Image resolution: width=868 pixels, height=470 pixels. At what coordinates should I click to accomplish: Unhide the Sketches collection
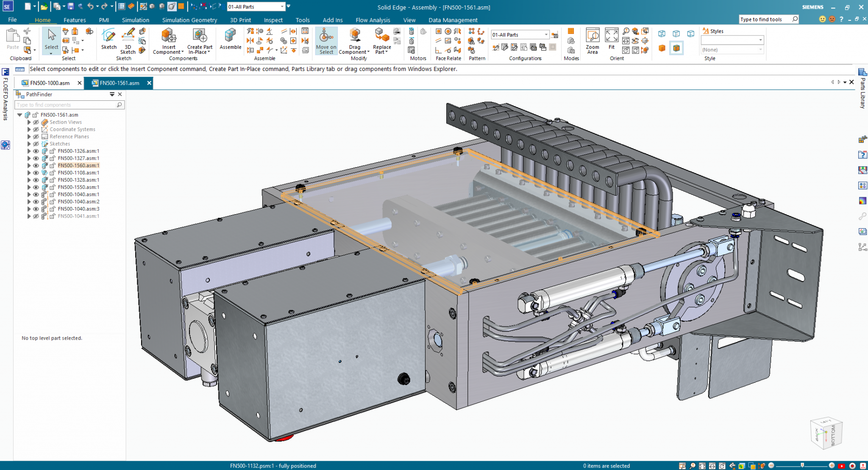pyautogui.click(x=36, y=144)
